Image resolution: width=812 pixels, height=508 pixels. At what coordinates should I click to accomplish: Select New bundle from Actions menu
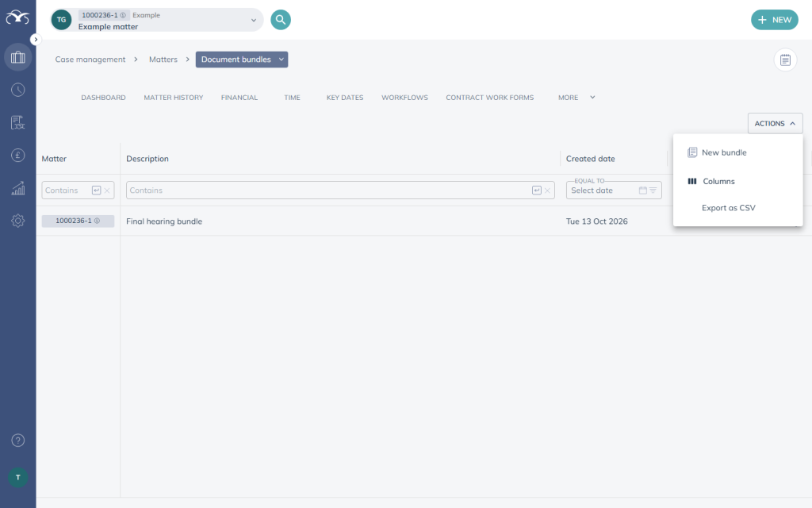pyautogui.click(x=737, y=152)
